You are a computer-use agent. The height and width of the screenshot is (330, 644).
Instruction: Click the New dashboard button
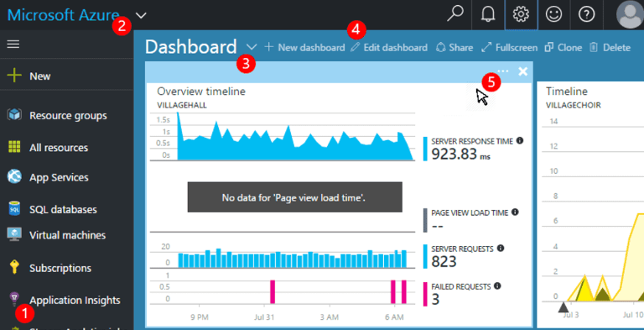pyautogui.click(x=304, y=48)
